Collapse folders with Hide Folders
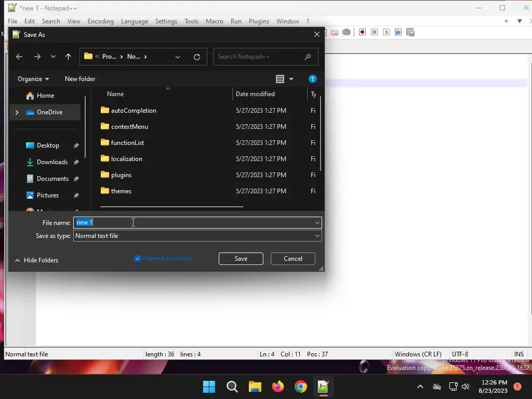The height and width of the screenshot is (399, 532). pos(37,260)
